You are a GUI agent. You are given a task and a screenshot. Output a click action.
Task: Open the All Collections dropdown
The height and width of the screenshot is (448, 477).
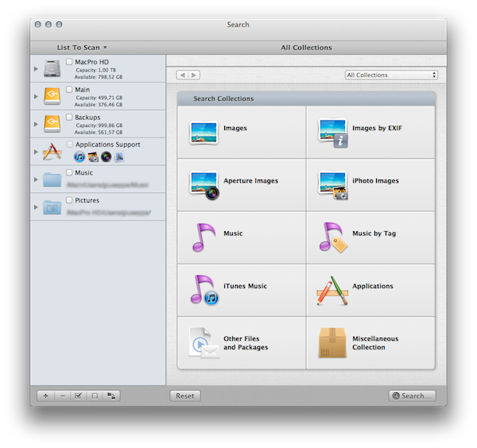(391, 75)
